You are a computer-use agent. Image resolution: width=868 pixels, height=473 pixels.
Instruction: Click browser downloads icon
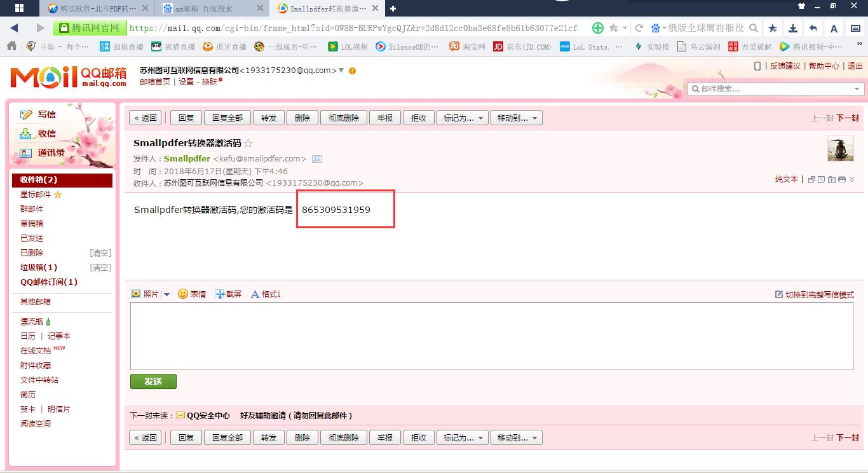793,28
